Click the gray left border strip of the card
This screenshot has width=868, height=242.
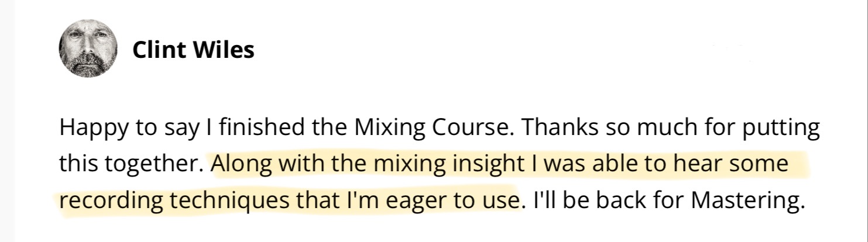pyautogui.click(x=7, y=121)
